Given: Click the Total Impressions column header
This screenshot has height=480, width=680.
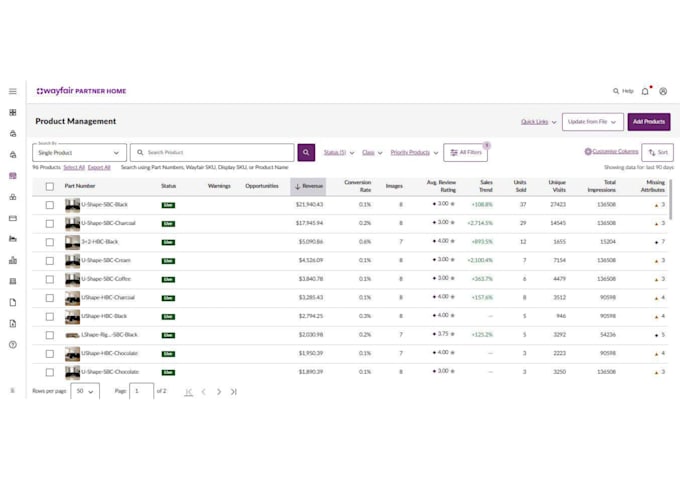Looking at the screenshot, I should coord(602,186).
